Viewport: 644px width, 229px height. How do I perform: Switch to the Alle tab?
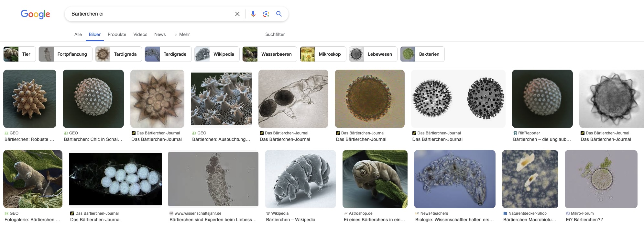[x=78, y=34]
